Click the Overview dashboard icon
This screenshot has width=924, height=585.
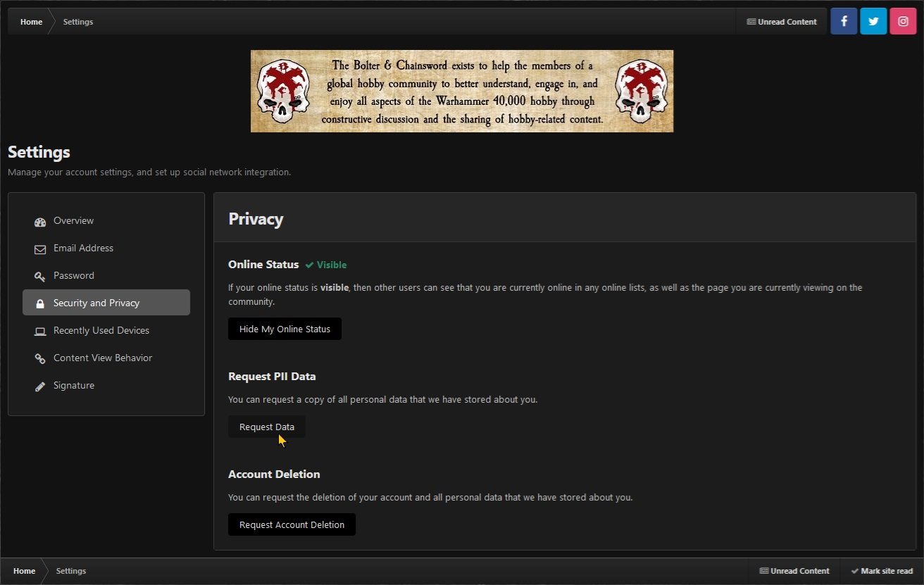40,222
